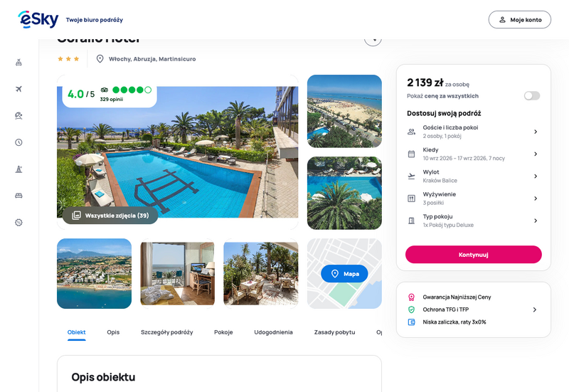Open the palm tree over pool thumbnail
569x392 pixels.
click(344, 193)
